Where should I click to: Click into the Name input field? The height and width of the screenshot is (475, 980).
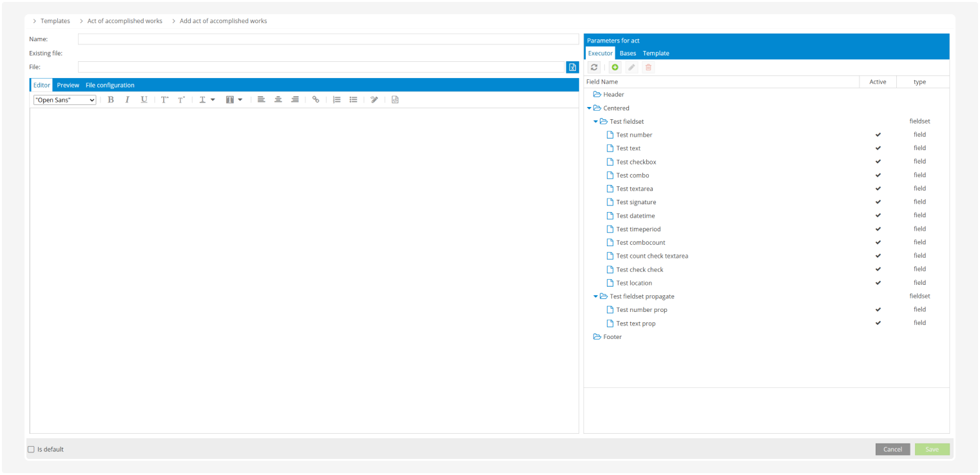(x=328, y=39)
